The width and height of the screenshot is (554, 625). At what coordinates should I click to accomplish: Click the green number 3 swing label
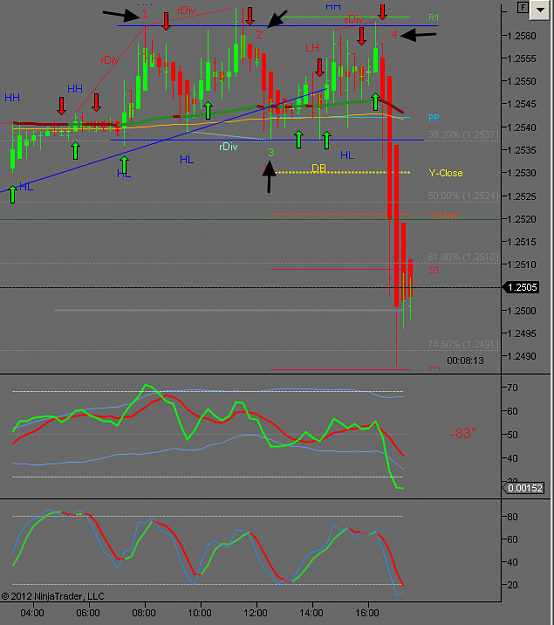coord(271,152)
